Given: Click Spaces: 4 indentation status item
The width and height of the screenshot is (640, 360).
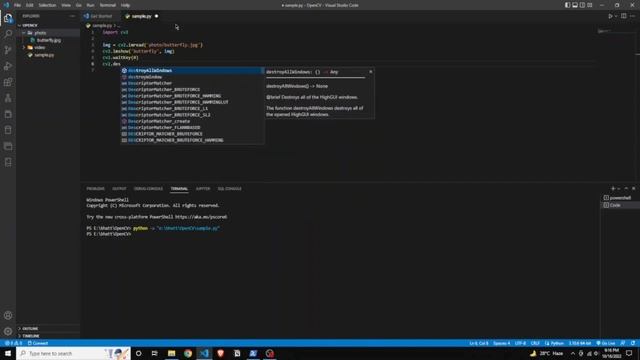Looking at the screenshot, I should (502, 343).
